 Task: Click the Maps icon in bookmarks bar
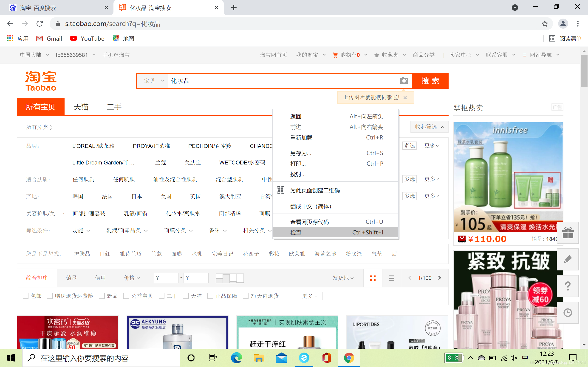coord(117,39)
